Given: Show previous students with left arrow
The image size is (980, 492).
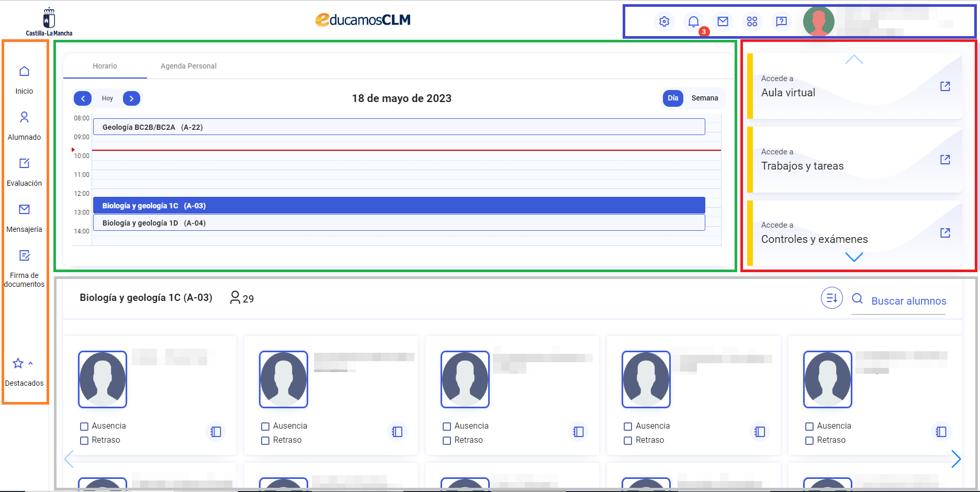Looking at the screenshot, I should click(x=69, y=459).
